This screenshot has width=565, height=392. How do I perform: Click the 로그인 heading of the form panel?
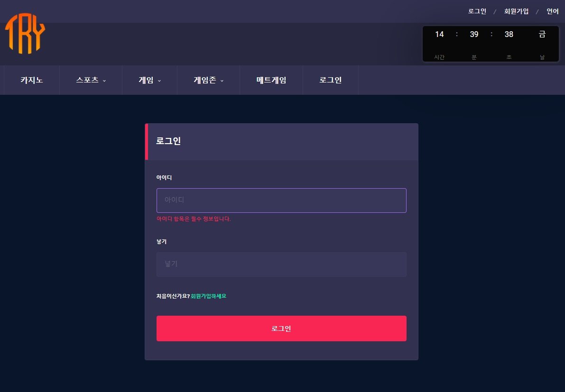tap(168, 141)
